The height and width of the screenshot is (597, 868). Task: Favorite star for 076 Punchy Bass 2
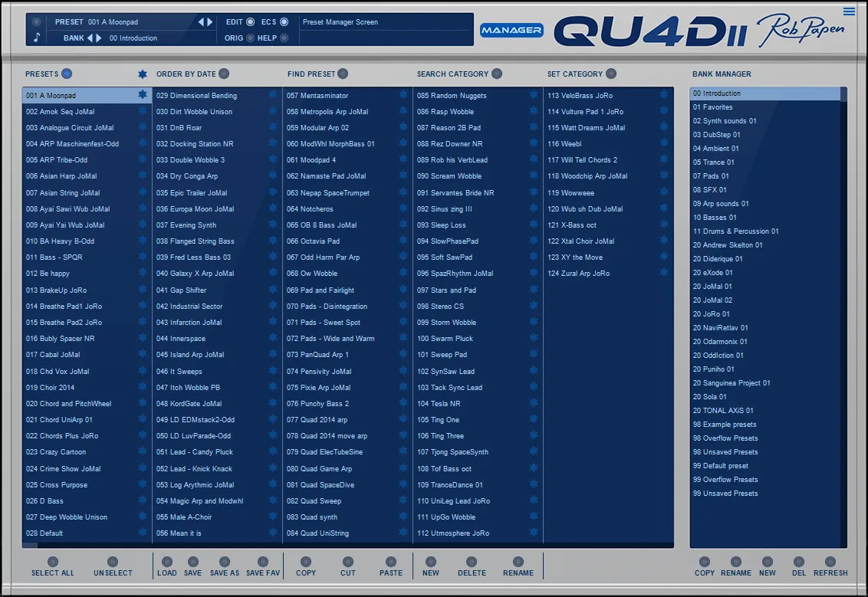(403, 403)
